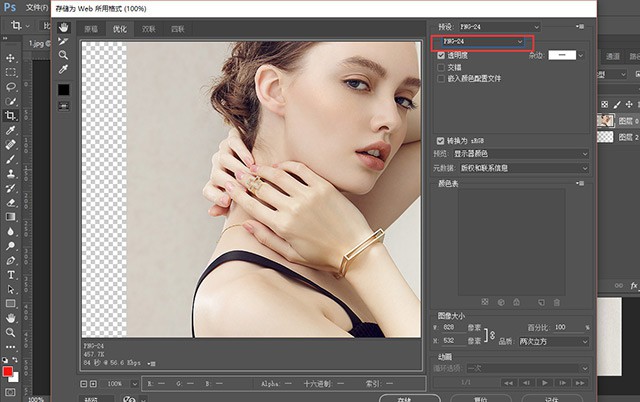
Task: Toggle slices visibility icon
Action: pos(64,106)
